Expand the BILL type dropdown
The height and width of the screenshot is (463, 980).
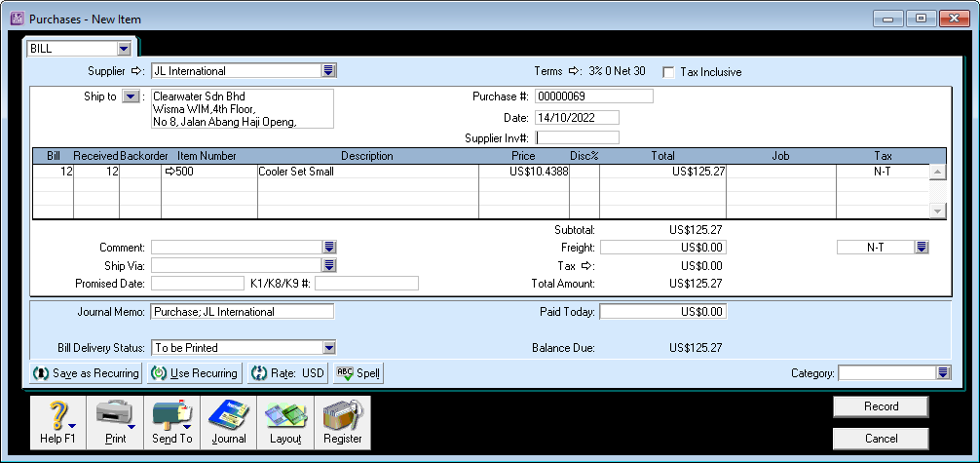[x=124, y=48]
